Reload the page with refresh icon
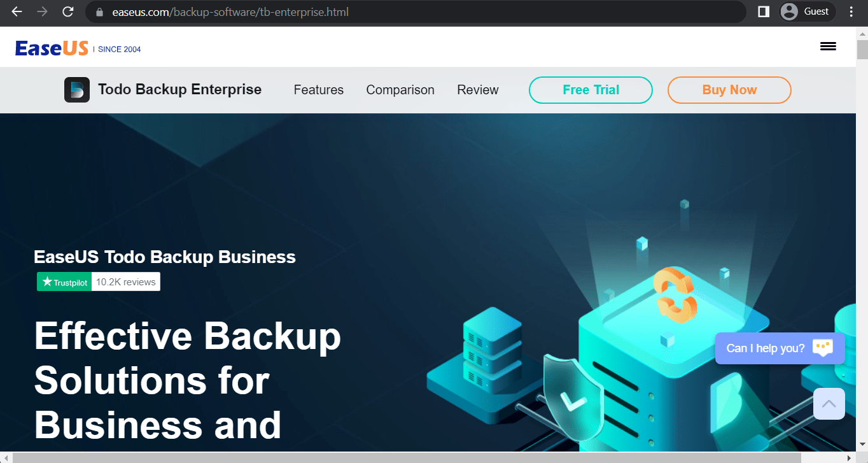The height and width of the screenshot is (463, 868). [x=67, y=11]
